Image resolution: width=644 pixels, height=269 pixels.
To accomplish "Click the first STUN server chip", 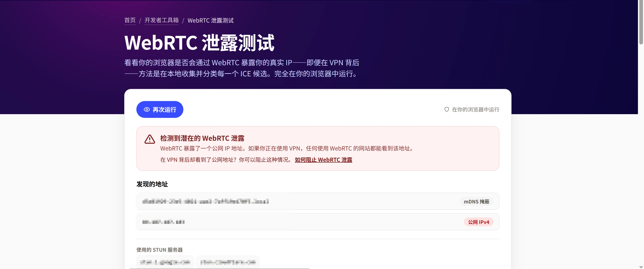I will click(x=165, y=262).
